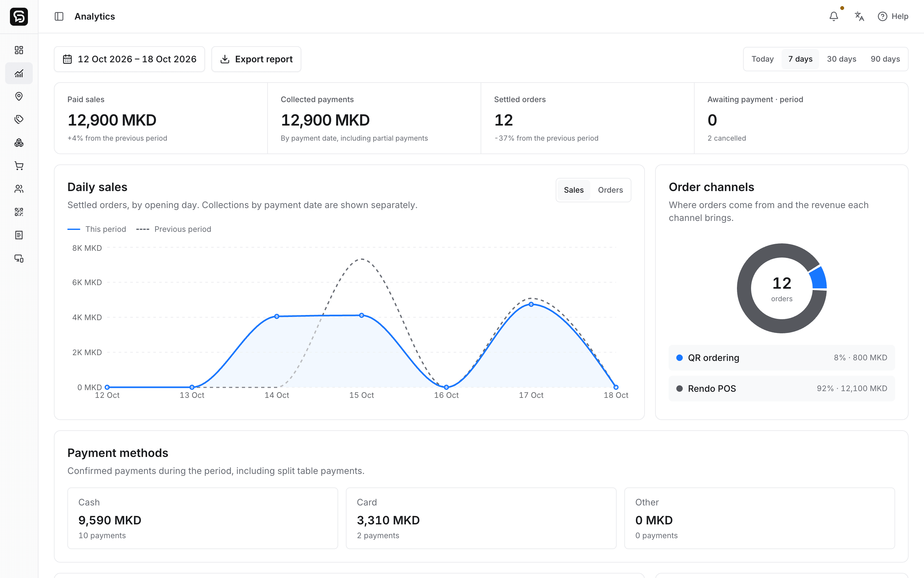Select the analytics chart sidebar icon
This screenshot has height=578, width=924.
tap(19, 73)
